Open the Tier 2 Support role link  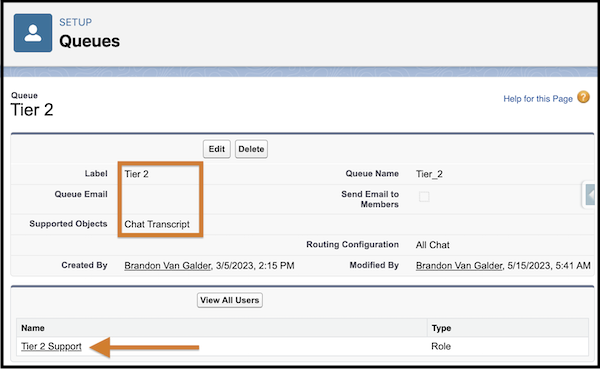pyautogui.click(x=51, y=346)
